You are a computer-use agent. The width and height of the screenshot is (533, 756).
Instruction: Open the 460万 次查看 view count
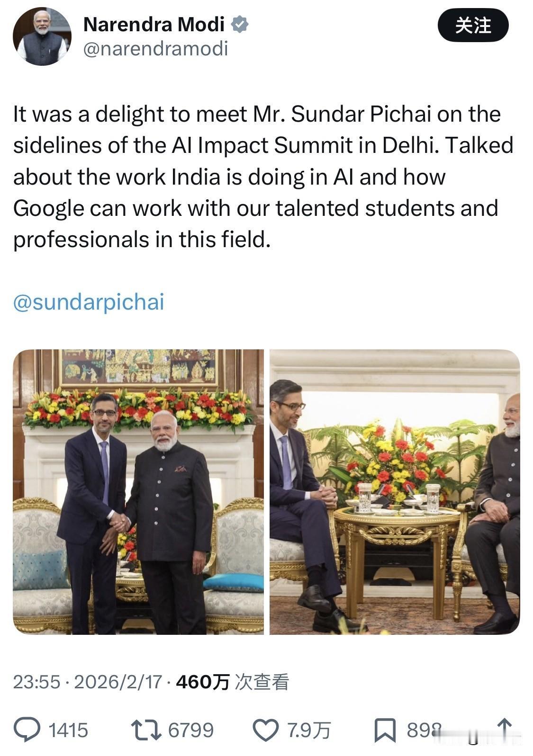tap(232, 682)
